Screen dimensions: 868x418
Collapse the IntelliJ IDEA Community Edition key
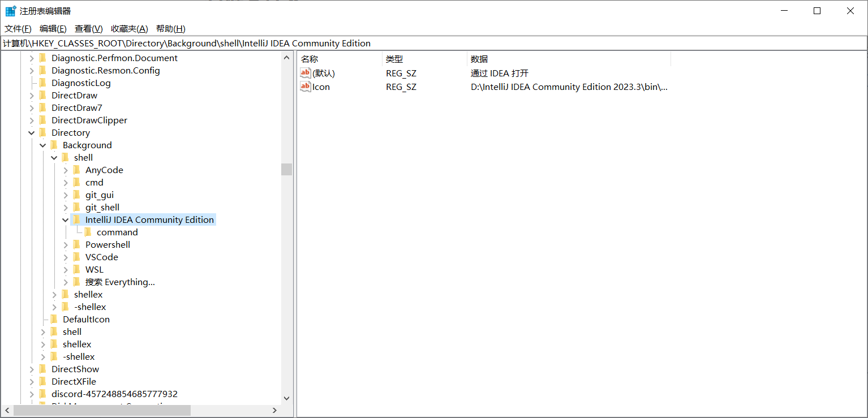pyautogui.click(x=66, y=220)
